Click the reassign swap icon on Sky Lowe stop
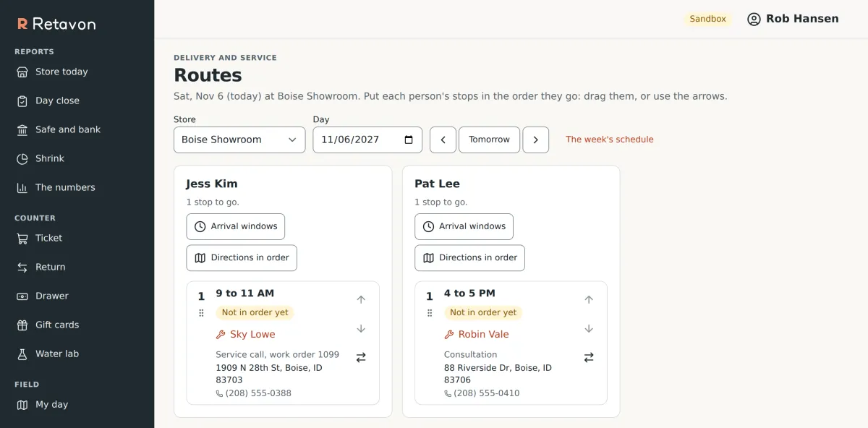The height and width of the screenshot is (428, 868). pyautogui.click(x=361, y=357)
